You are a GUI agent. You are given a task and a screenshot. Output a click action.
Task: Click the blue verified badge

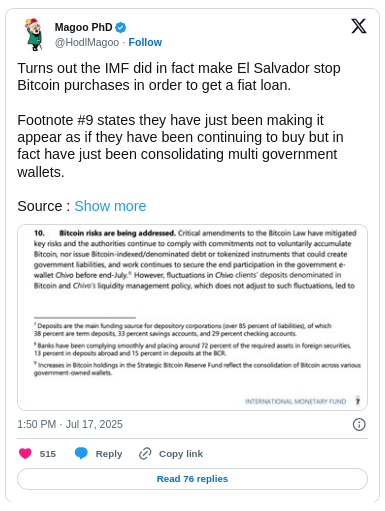point(120,27)
